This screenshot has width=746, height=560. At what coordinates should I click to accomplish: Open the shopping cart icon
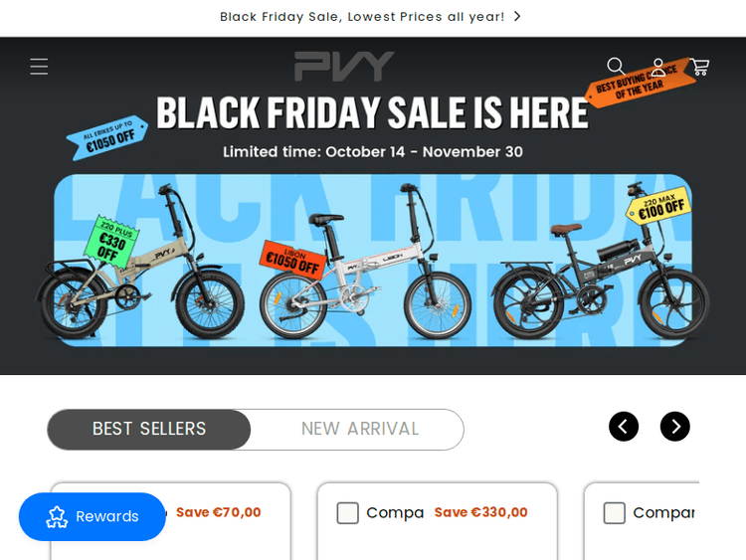700,67
